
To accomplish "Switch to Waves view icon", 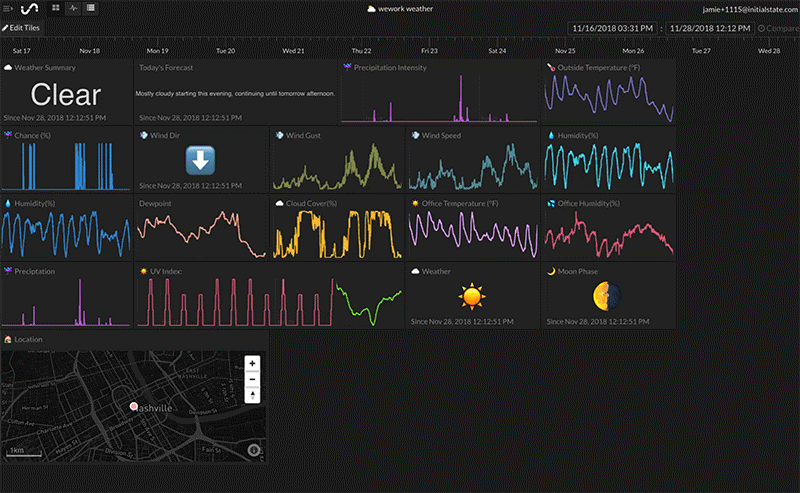I will tap(73, 8).
